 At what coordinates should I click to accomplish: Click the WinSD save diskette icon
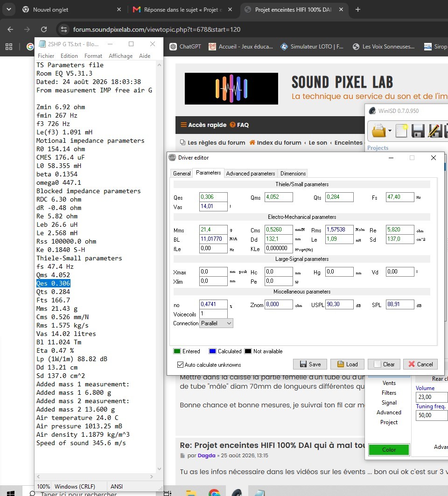click(x=418, y=131)
